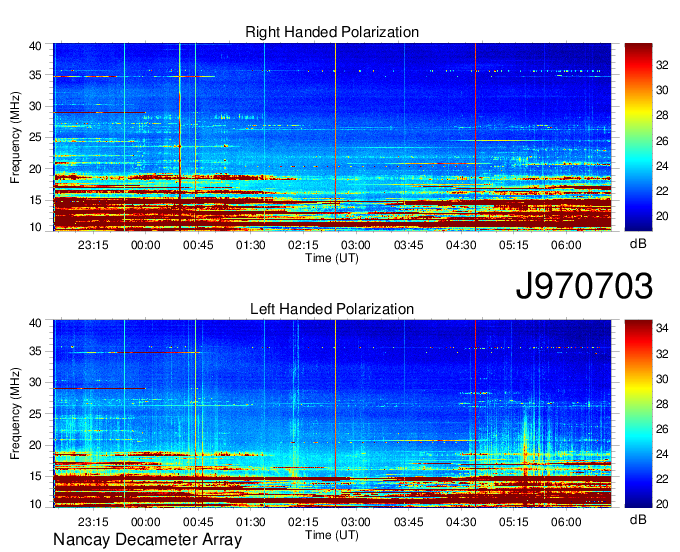
Task: Click the Right Handed Polarization spectrogram image
Action: click(x=332, y=137)
